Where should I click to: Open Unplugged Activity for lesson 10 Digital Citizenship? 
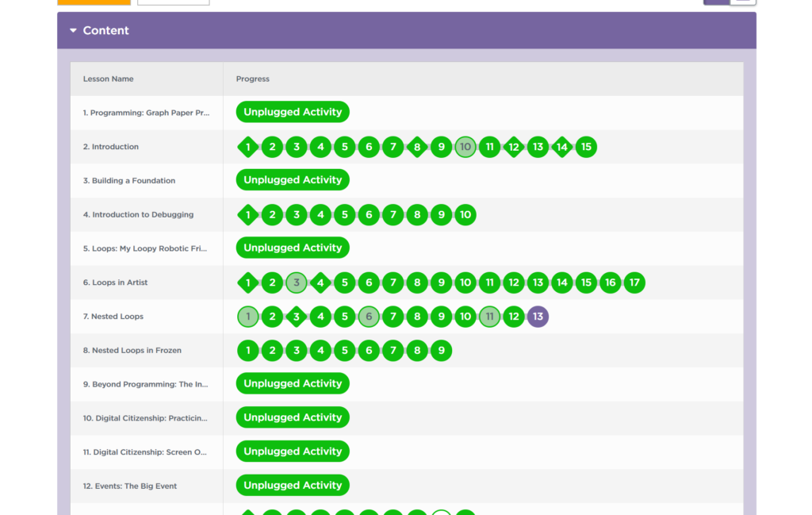tap(293, 417)
